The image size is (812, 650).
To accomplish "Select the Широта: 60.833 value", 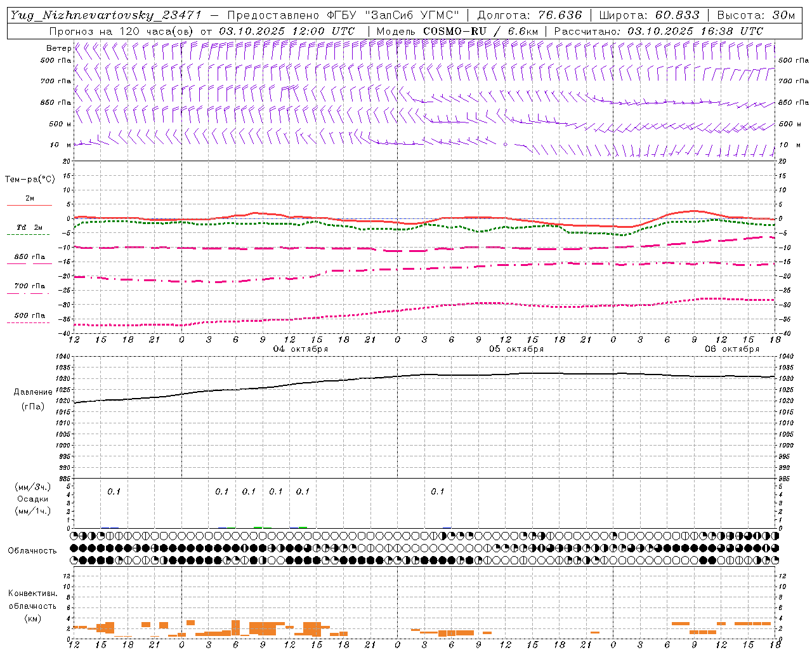I will (x=649, y=15).
